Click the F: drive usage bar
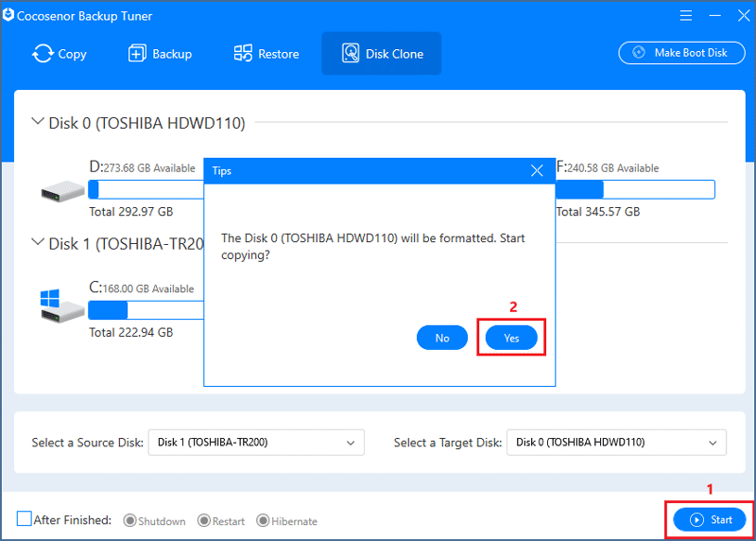This screenshot has height=541, width=756. [635, 189]
